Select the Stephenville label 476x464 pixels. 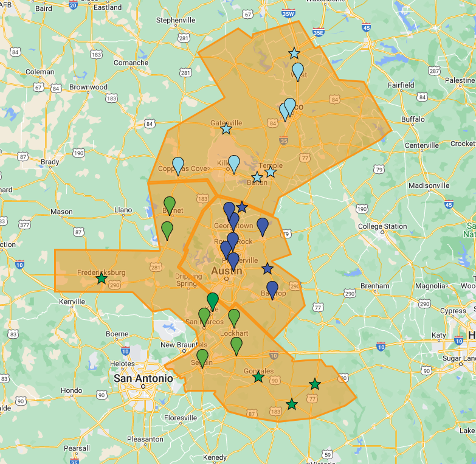point(176,20)
